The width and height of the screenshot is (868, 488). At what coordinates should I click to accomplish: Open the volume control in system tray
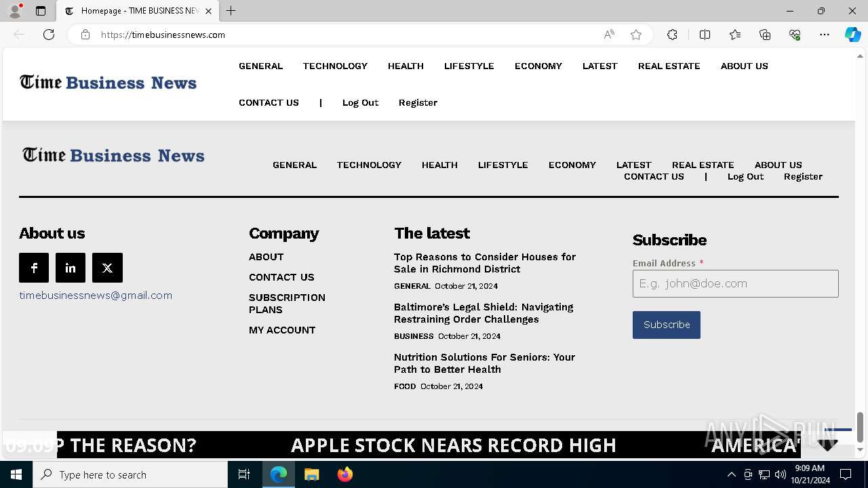(x=781, y=474)
